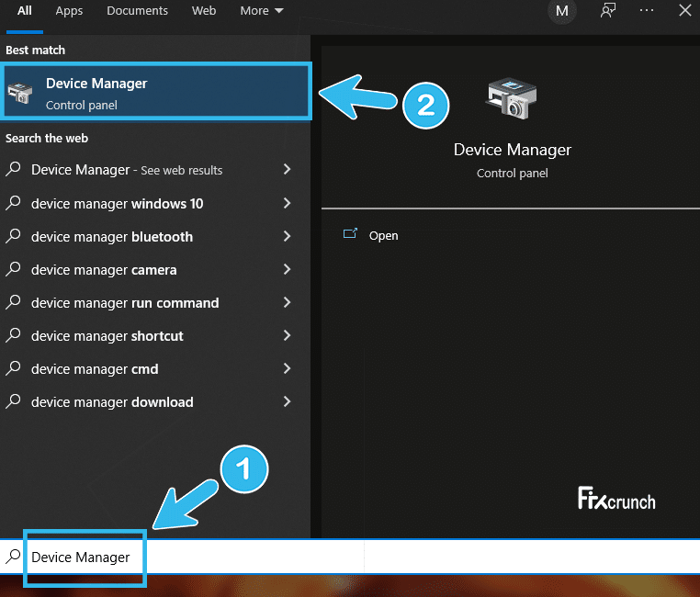Click the M account avatar icon
The width and height of the screenshot is (700, 597).
(x=562, y=11)
